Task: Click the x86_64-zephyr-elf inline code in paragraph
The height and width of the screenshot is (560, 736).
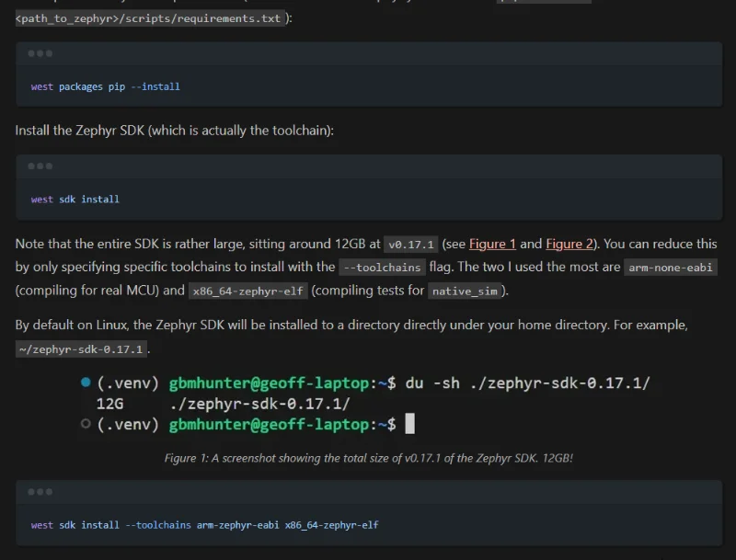Action: tap(247, 291)
